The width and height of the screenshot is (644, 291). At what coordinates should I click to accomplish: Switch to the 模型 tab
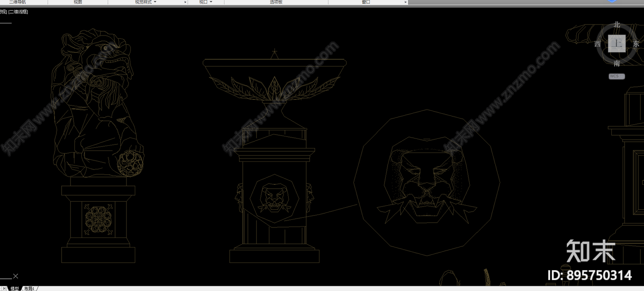[14, 289]
